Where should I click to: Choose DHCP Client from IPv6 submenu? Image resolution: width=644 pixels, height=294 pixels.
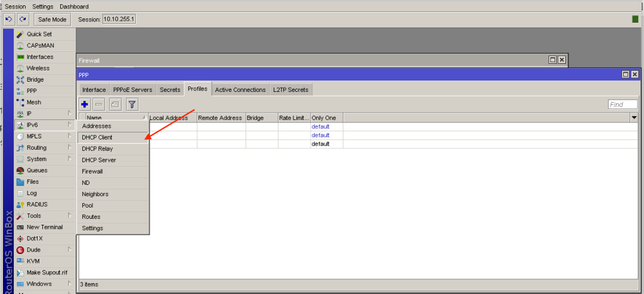pos(113,138)
